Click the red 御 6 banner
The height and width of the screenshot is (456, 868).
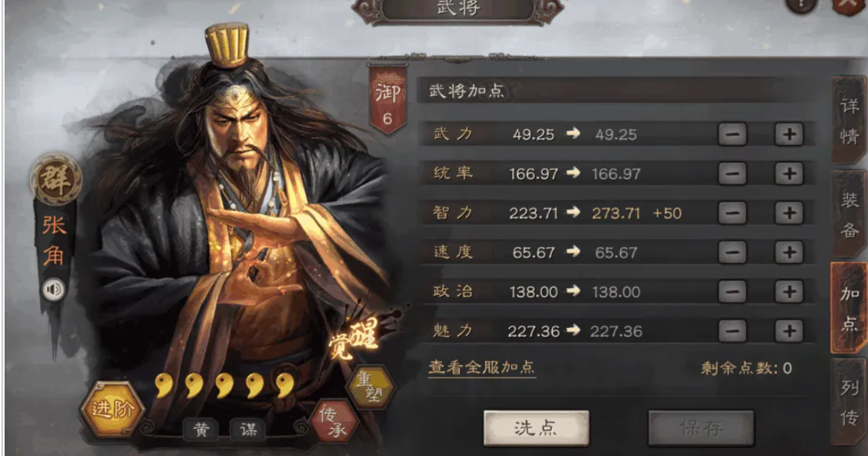click(x=387, y=100)
